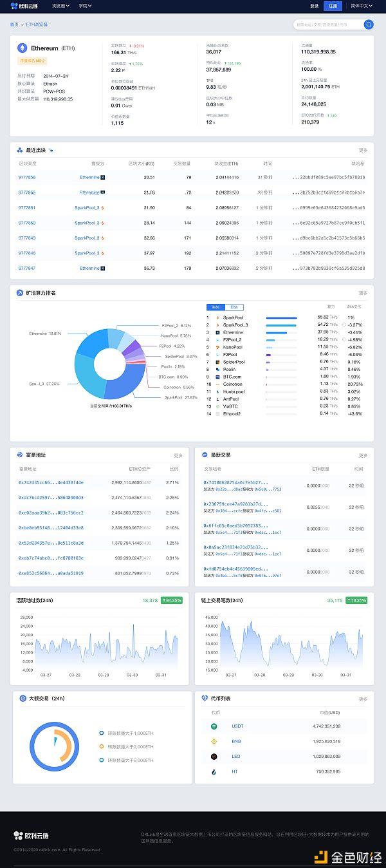Click the LEO token icon
Image resolution: width=386 pixels, height=868 pixels.
pyautogui.click(x=215, y=756)
